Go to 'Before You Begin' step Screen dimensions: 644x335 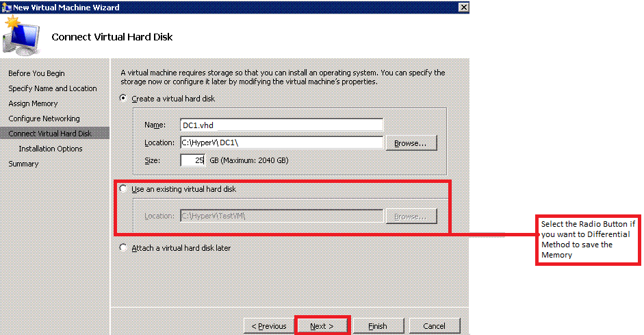[x=36, y=73]
